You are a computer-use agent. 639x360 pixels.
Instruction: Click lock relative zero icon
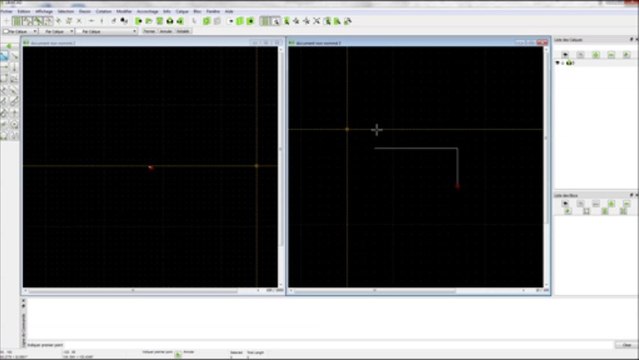point(124,21)
